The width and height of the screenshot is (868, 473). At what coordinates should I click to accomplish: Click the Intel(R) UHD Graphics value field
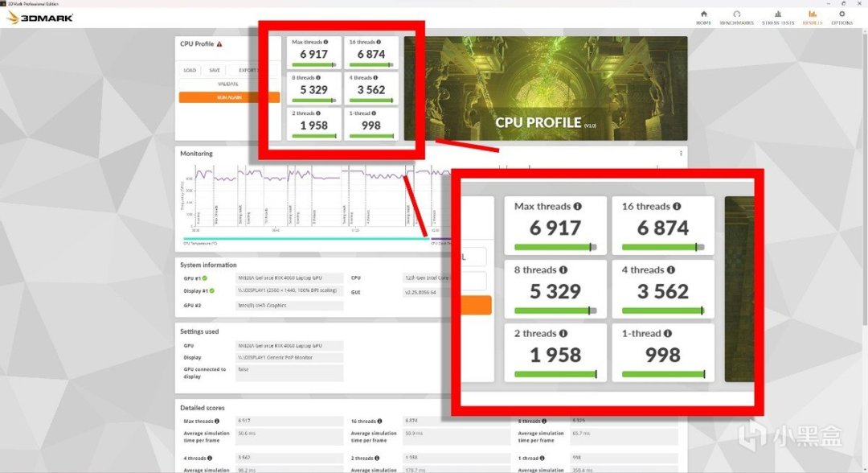tap(289, 305)
